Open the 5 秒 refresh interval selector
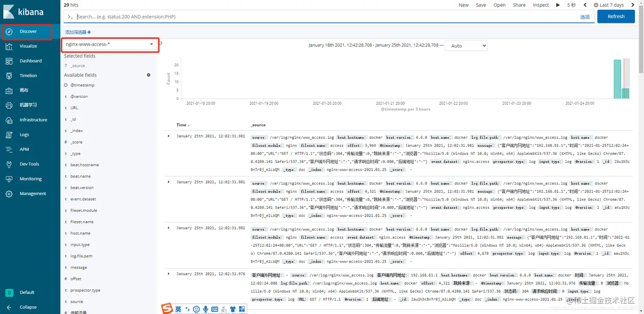 [x=572, y=5]
